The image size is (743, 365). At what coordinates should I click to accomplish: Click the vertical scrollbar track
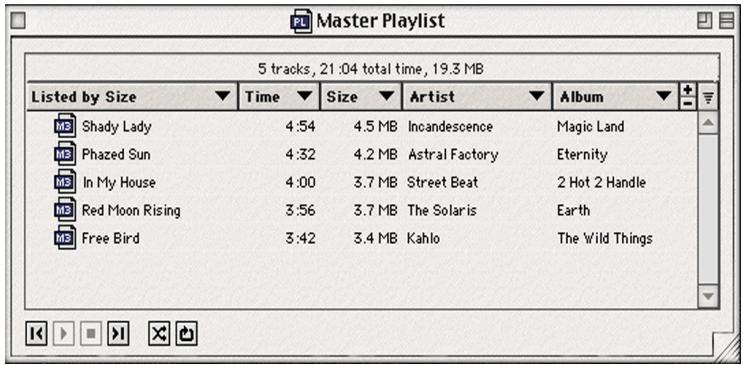click(708, 210)
